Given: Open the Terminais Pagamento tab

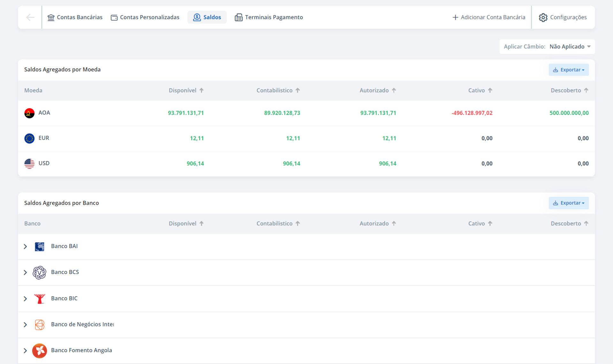Looking at the screenshot, I should pos(269,17).
